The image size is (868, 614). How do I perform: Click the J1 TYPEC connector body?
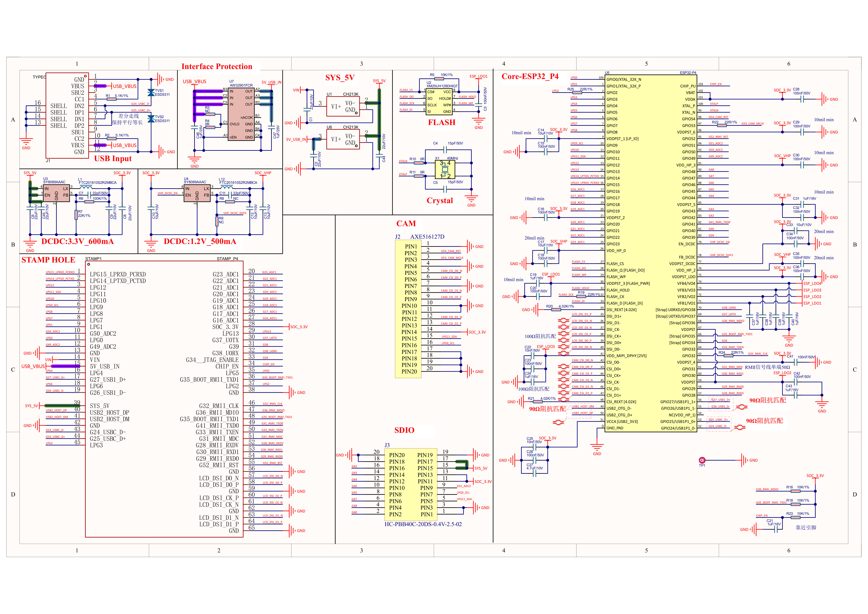tap(67, 115)
